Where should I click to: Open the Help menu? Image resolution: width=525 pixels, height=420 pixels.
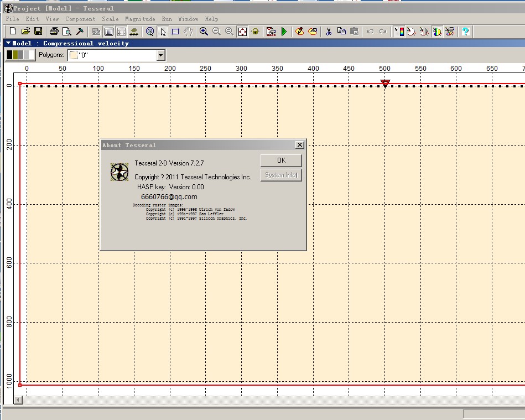[x=212, y=19]
